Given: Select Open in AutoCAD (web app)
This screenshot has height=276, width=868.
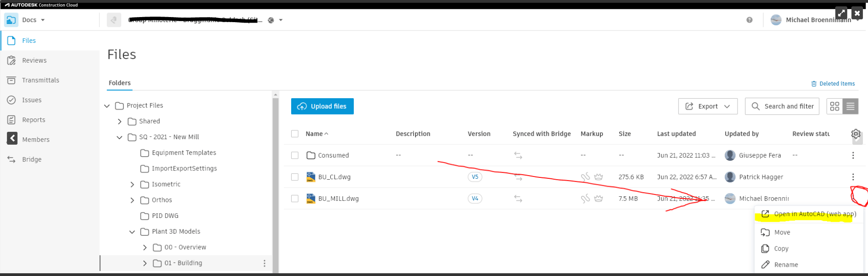Looking at the screenshot, I should pyautogui.click(x=809, y=214).
